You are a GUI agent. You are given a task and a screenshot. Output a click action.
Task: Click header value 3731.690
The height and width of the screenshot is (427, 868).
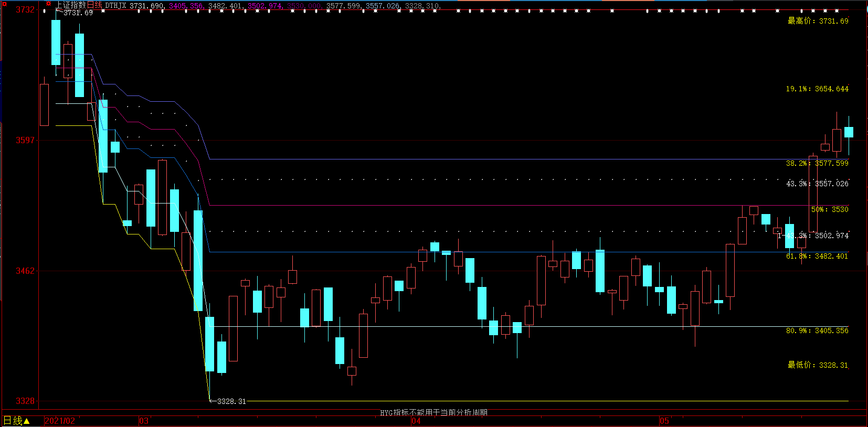[x=147, y=6]
